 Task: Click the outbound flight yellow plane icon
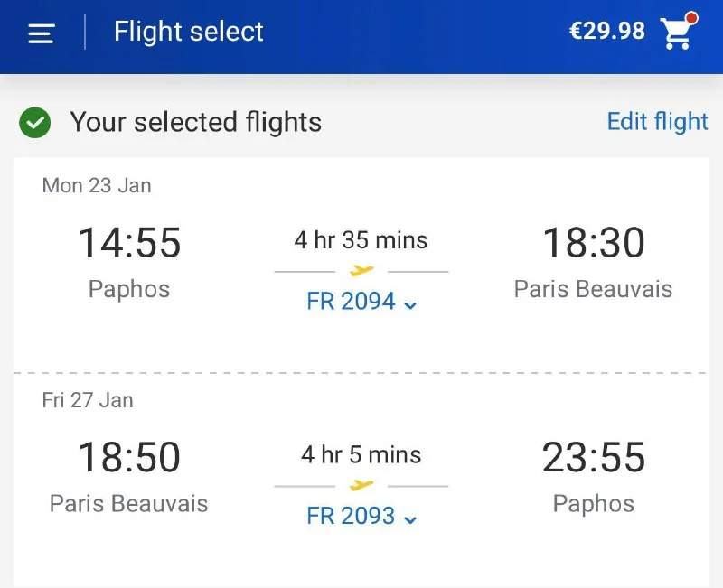click(361, 270)
